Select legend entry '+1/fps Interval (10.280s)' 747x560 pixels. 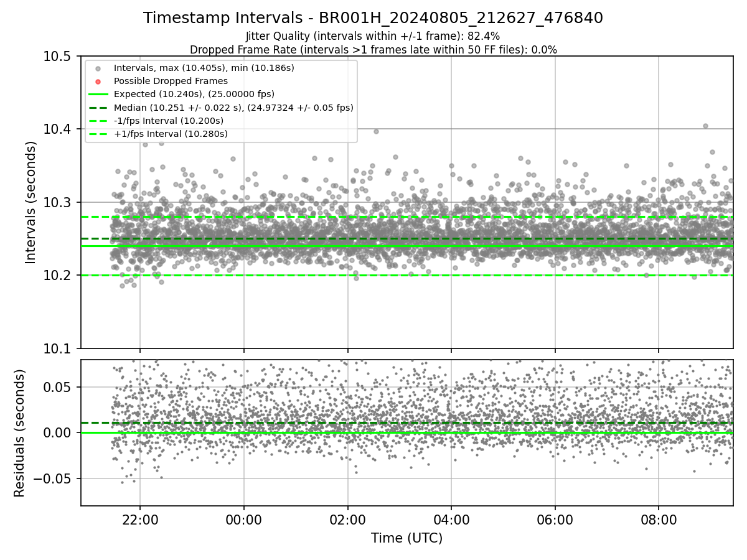[x=171, y=134]
